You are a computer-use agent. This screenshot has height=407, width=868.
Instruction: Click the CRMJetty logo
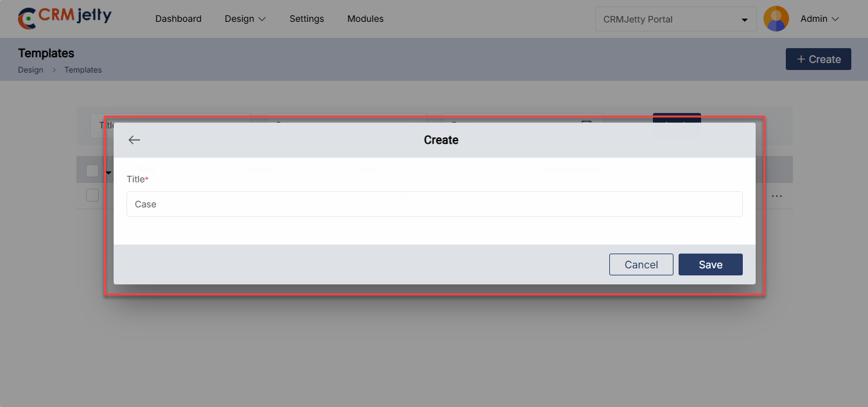tap(65, 19)
